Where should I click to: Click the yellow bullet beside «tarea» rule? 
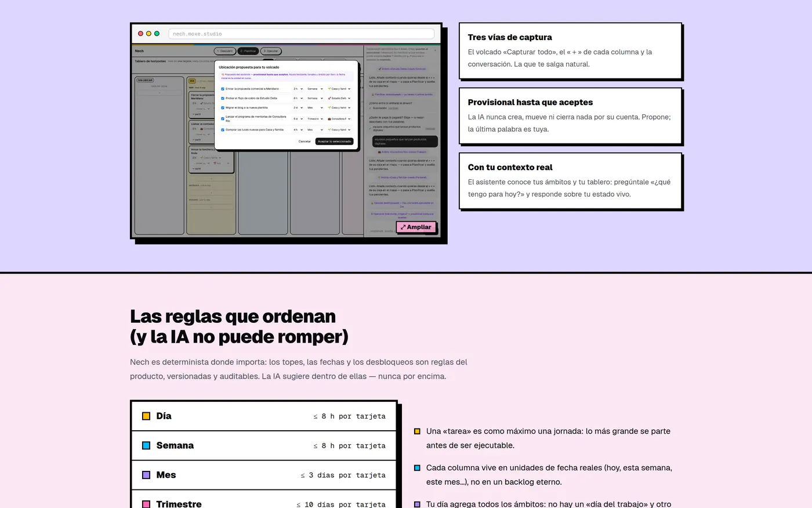point(417,431)
